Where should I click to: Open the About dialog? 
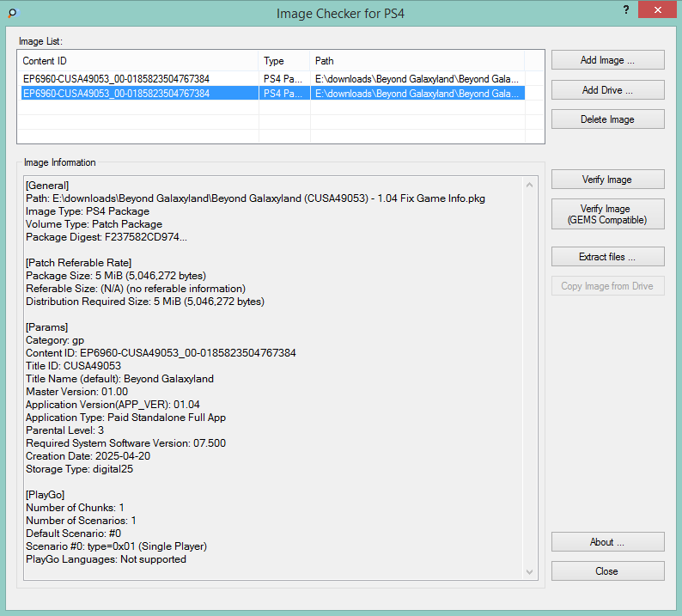tap(607, 542)
